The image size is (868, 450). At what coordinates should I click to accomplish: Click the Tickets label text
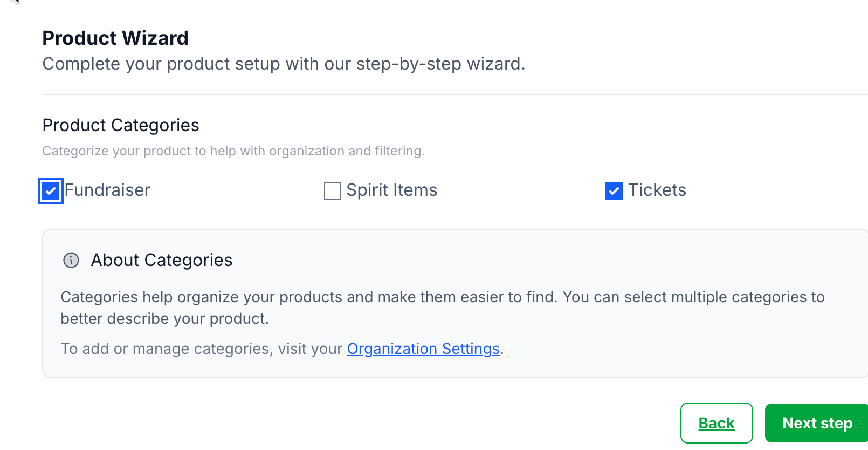(657, 190)
